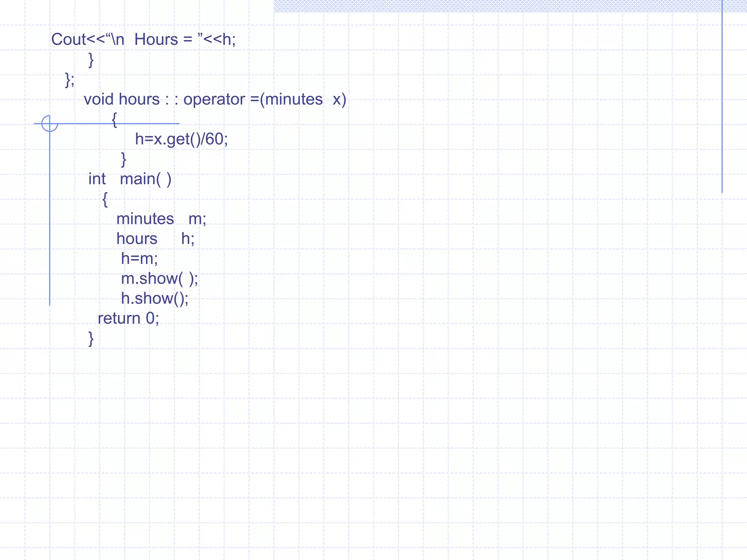
Task: Click the 'hours h;' declaration
Action: click(x=155, y=239)
